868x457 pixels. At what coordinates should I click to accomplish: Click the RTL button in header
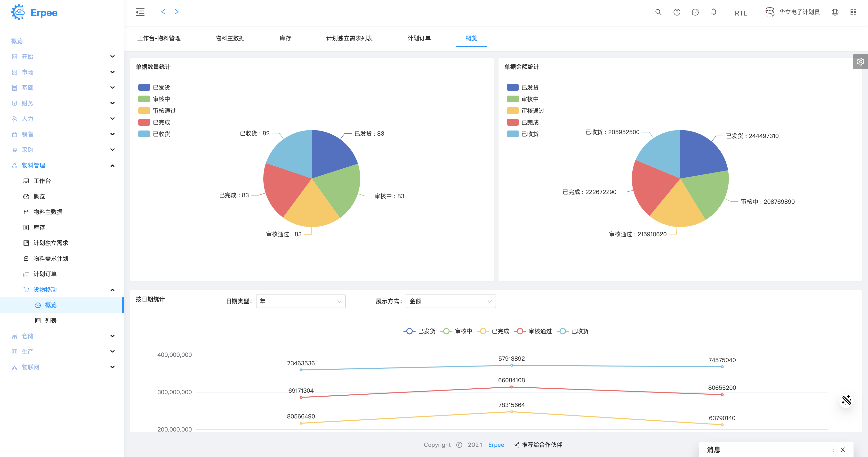pyautogui.click(x=741, y=13)
